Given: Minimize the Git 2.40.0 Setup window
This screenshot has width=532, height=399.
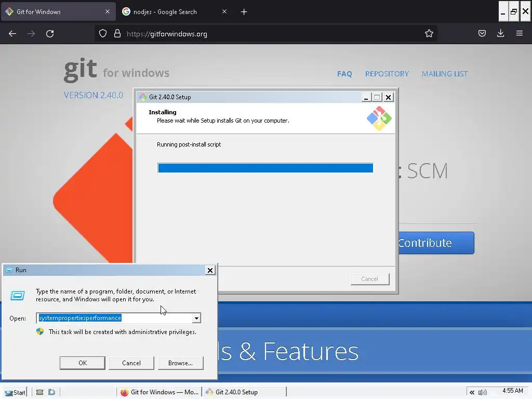Looking at the screenshot, I should coord(366,97).
